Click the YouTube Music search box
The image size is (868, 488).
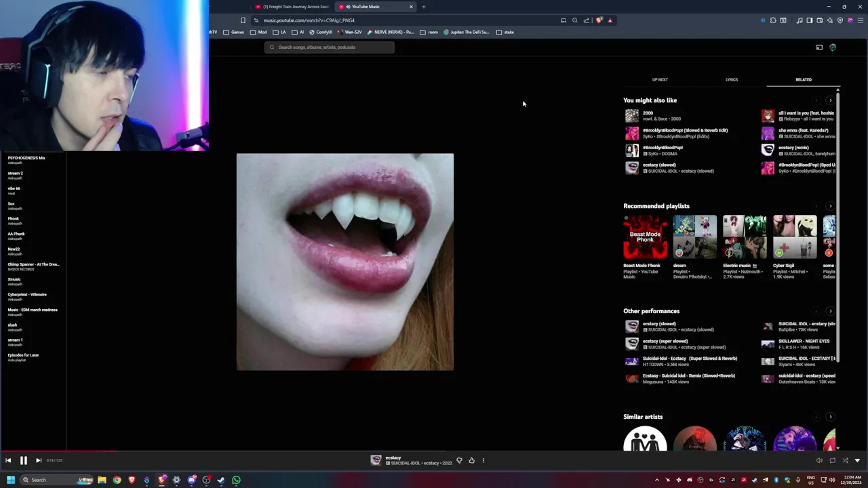330,47
